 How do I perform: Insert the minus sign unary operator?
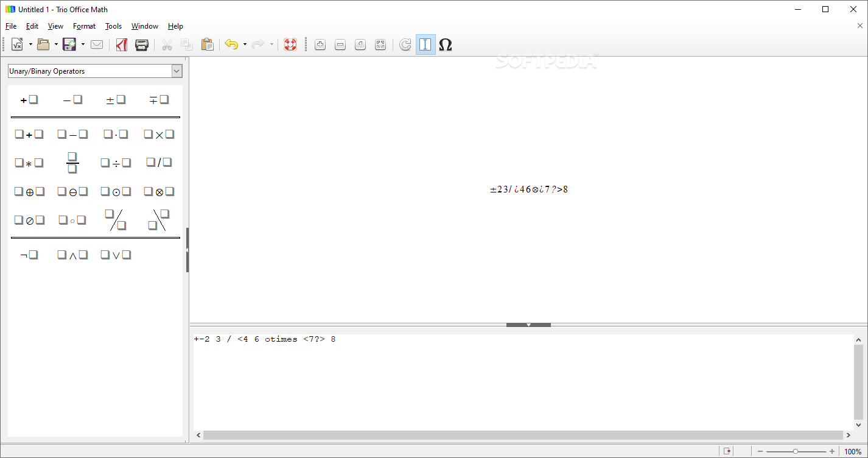point(72,100)
